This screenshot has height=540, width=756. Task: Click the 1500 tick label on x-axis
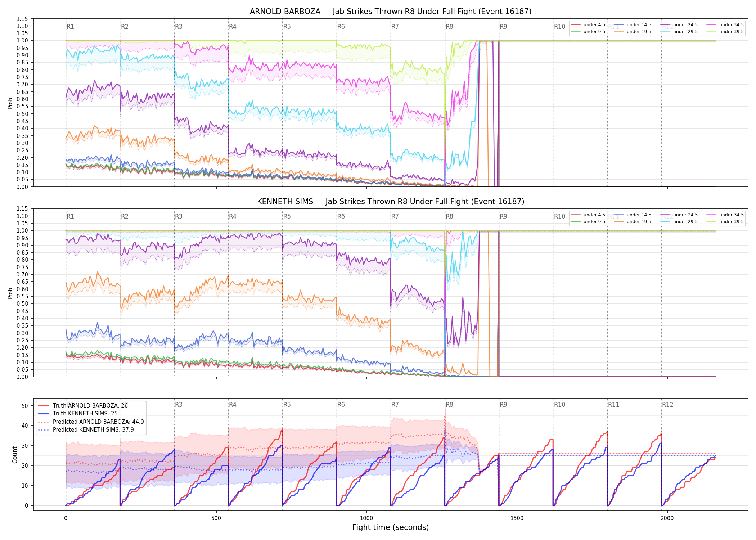coord(517,518)
